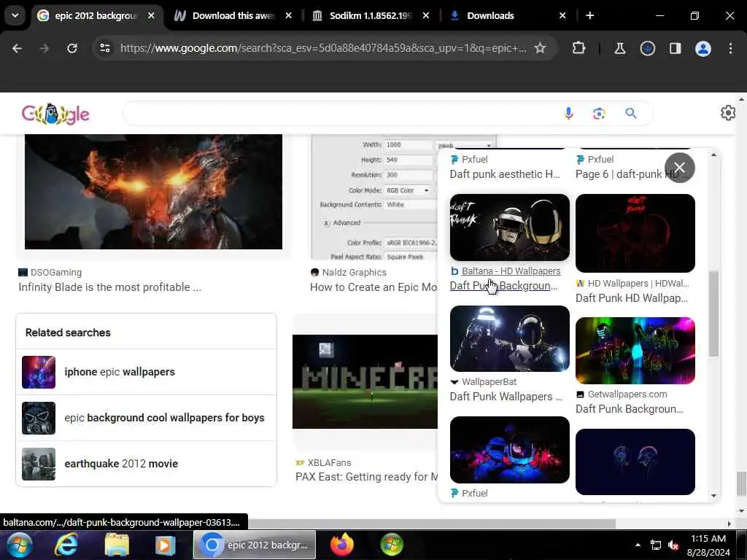
Task: Open Google quick settings gear icon
Action: pos(727,113)
